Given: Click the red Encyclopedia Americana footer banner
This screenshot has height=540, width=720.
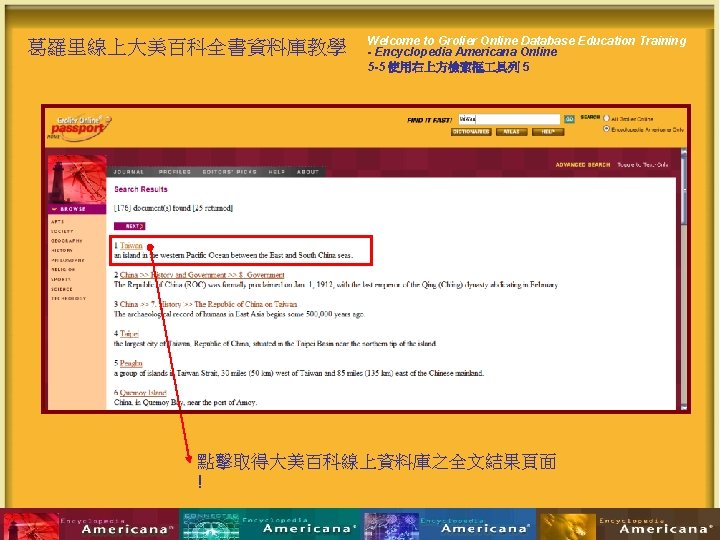Looking at the screenshot, I should (90, 524).
